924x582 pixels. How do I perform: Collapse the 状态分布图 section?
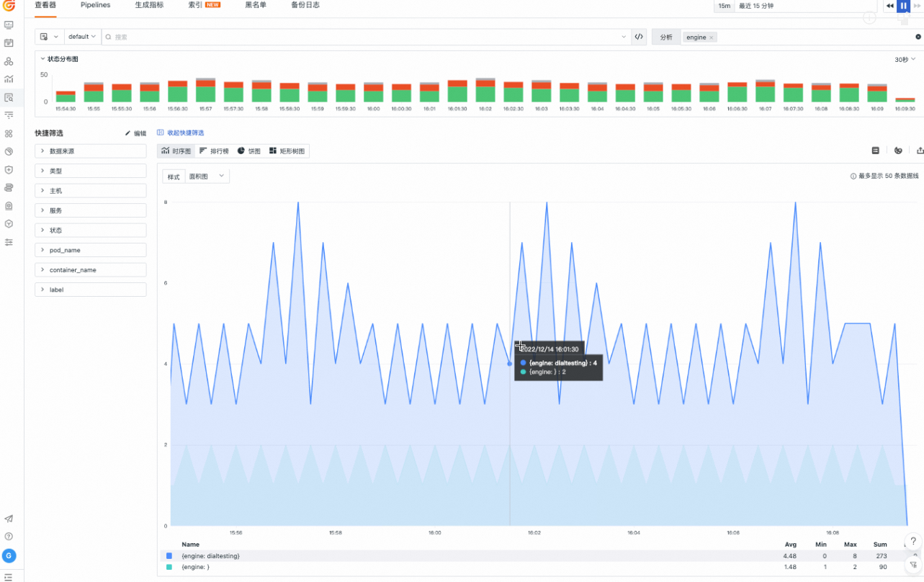tap(42, 59)
